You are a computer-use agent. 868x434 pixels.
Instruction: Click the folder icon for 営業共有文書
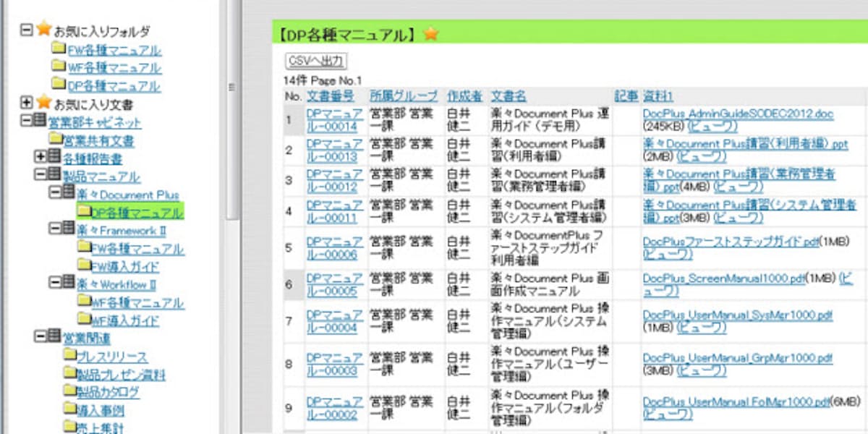[55, 139]
